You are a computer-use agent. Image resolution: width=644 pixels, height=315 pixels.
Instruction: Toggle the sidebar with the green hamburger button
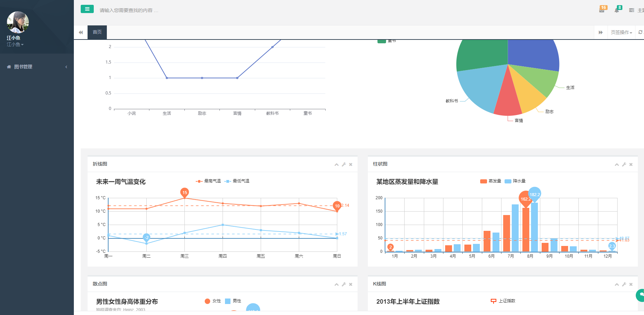point(87,9)
